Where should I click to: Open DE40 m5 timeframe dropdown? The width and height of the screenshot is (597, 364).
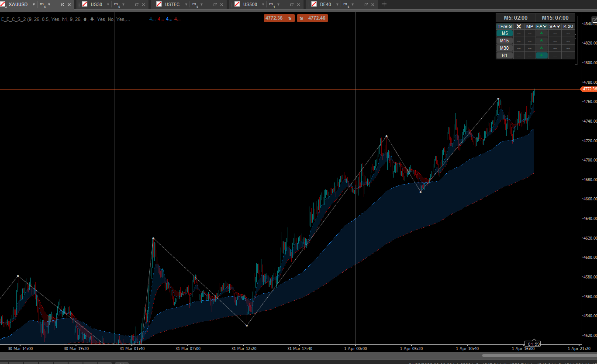pyautogui.click(x=352, y=4)
